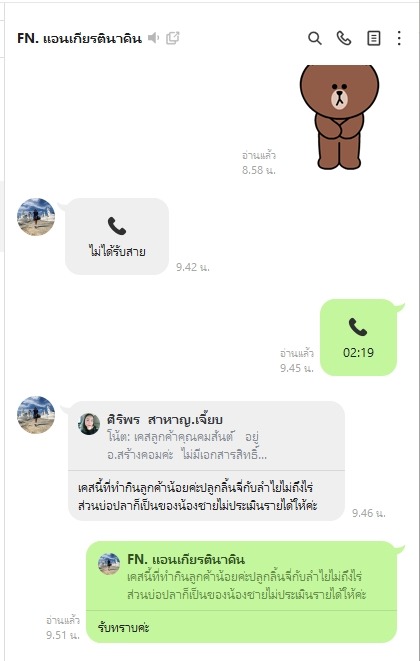The height and width of the screenshot is (661, 420).
Task: Open the three-dot more options menu
Action: 399,38
